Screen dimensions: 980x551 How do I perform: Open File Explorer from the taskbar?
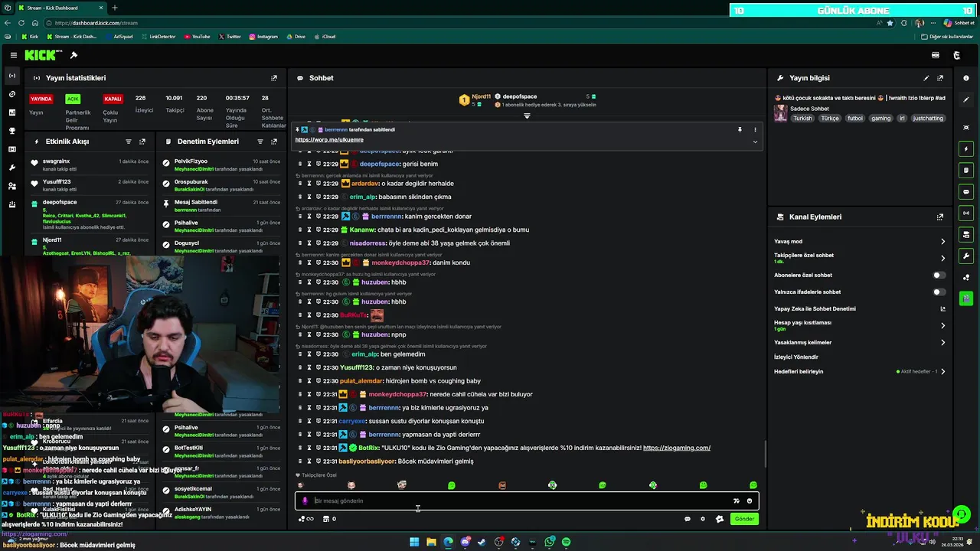[431, 542]
